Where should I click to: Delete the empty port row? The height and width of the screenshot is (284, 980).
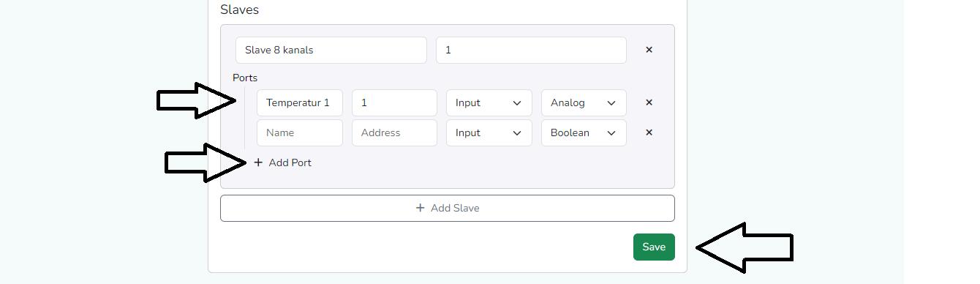point(649,132)
